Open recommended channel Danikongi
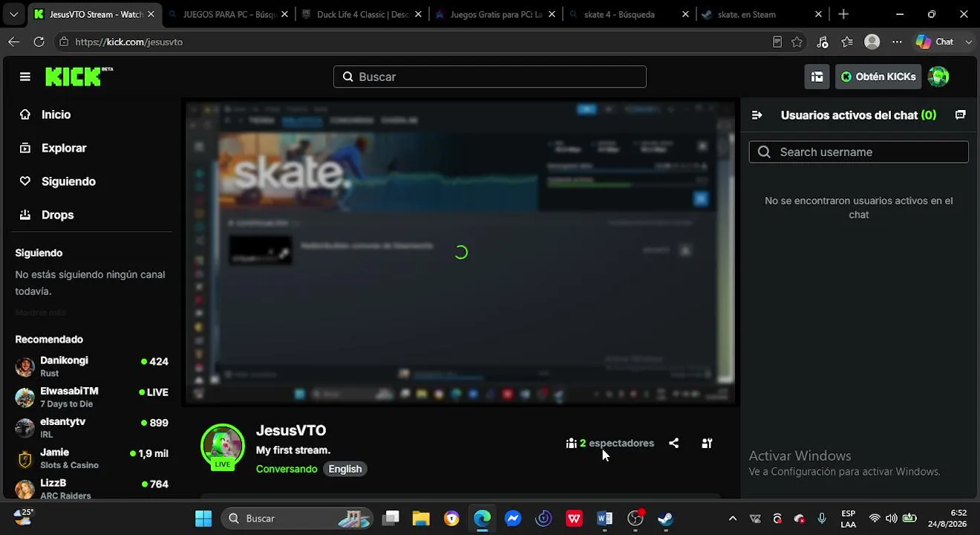The width and height of the screenshot is (980, 535). pos(91,366)
